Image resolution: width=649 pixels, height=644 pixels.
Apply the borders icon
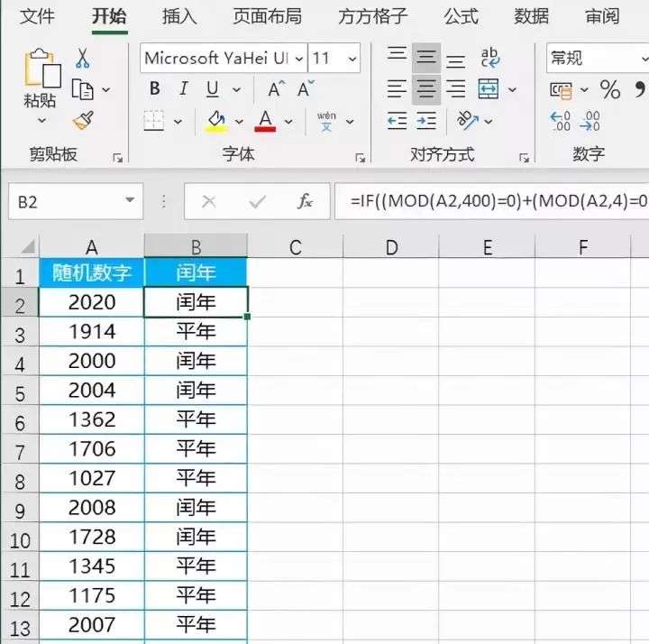tap(154, 121)
